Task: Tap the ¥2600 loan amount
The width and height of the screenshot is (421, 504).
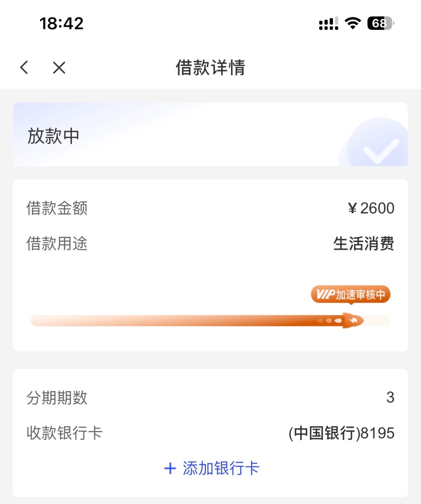Action: point(371,208)
